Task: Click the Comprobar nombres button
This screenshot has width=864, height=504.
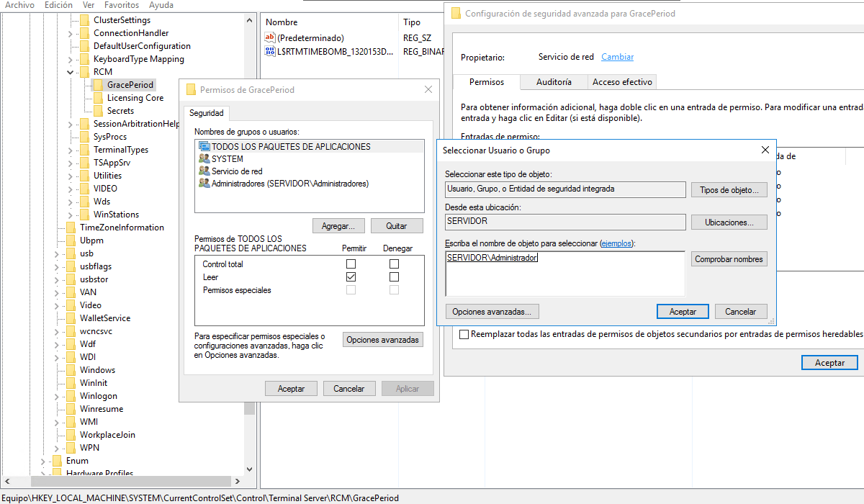Action: 729,259
